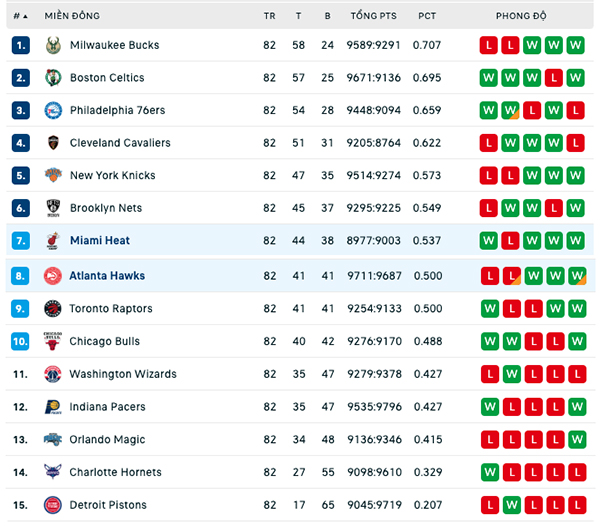Click Orlando Magic's green W form badge
Screen dimensions: 600x526
pyautogui.click(x=577, y=440)
